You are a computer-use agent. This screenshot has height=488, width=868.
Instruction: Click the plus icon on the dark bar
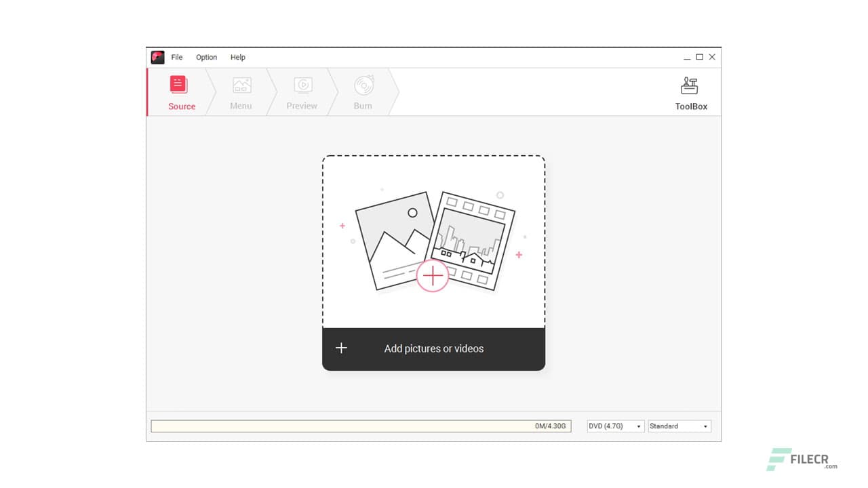pyautogui.click(x=341, y=348)
